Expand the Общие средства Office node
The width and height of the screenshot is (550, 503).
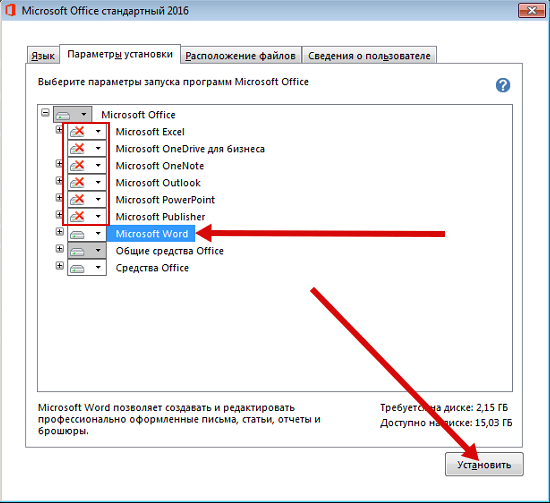59,249
